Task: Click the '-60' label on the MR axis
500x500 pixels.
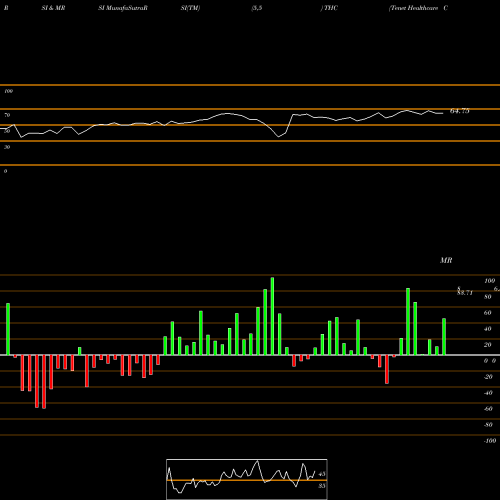Action: click(488, 409)
